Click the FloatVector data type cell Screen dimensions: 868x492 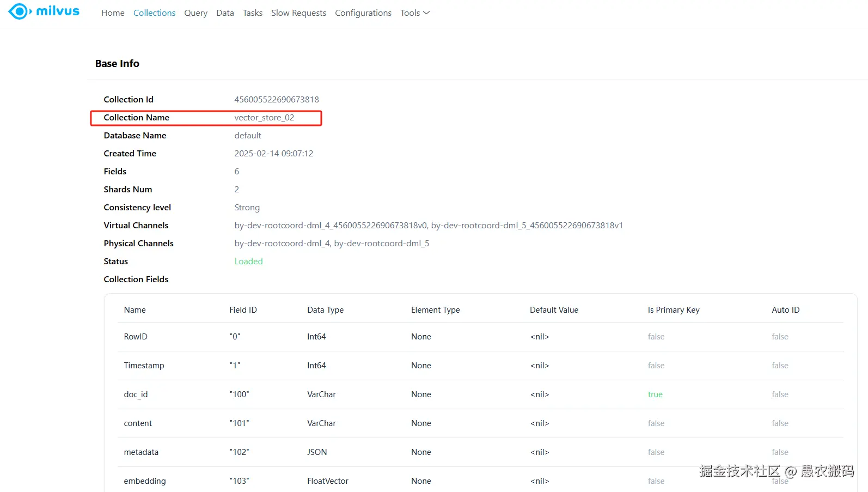point(328,481)
